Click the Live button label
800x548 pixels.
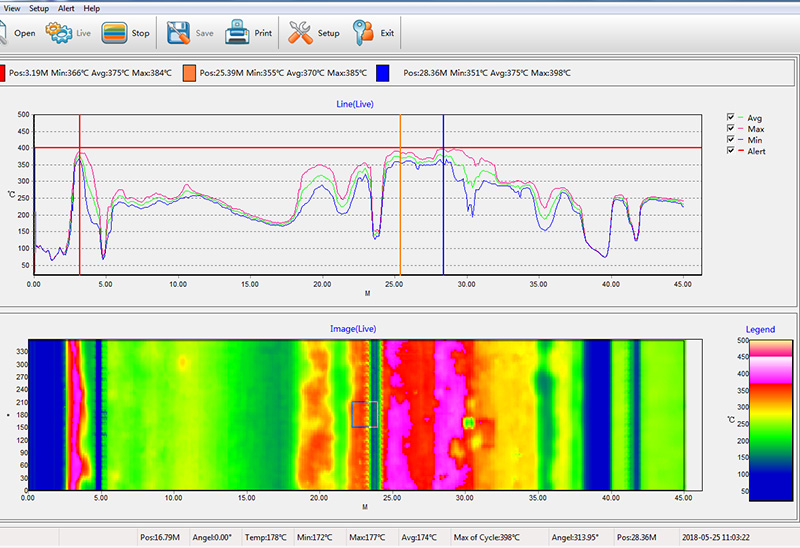click(83, 33)
